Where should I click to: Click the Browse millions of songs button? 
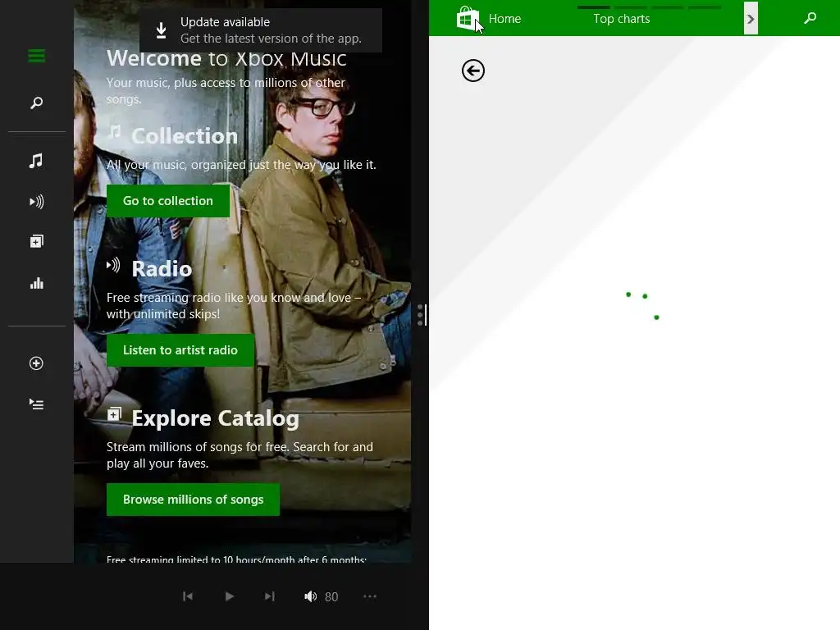[193, 500]
